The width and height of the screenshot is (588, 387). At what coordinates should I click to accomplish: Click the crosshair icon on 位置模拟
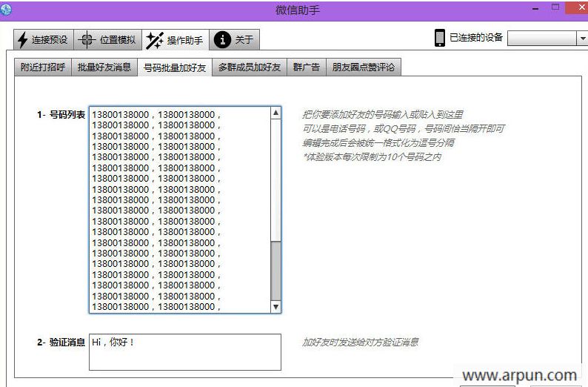[x=87, y=39]
